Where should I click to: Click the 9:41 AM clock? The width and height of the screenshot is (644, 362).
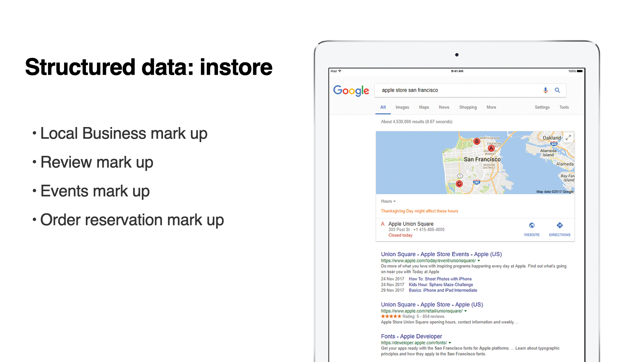coord(457,71)
